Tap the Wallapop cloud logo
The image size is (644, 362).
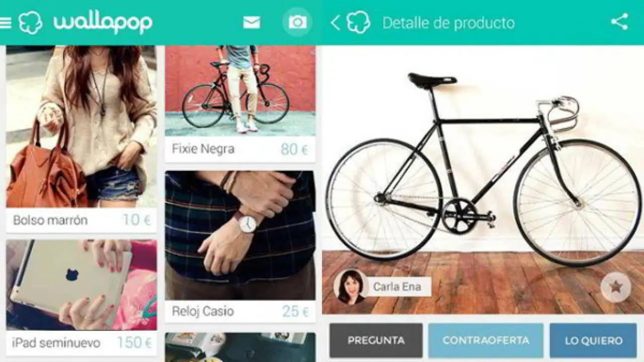point(31,23)
